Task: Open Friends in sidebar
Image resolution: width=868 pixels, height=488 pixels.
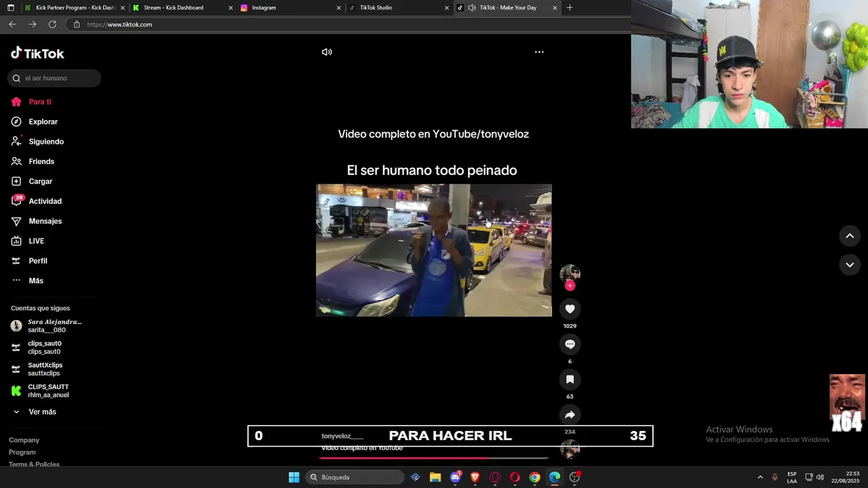Action: point(33,161)
